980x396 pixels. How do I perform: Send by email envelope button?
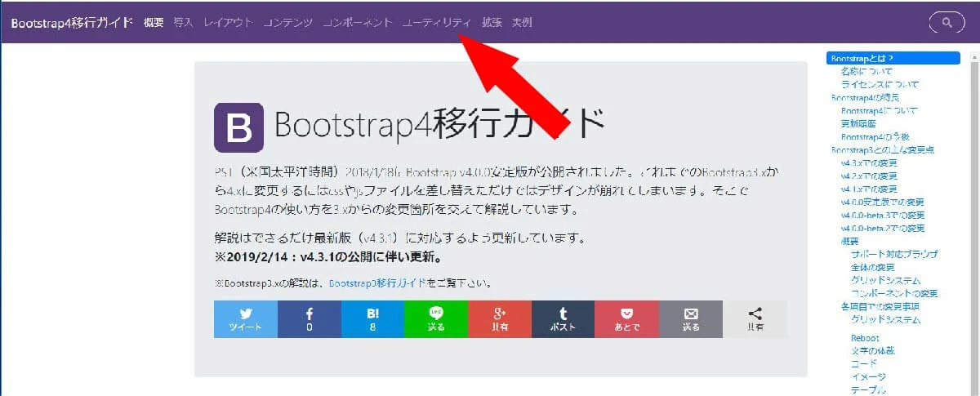(x=691, y=319)
